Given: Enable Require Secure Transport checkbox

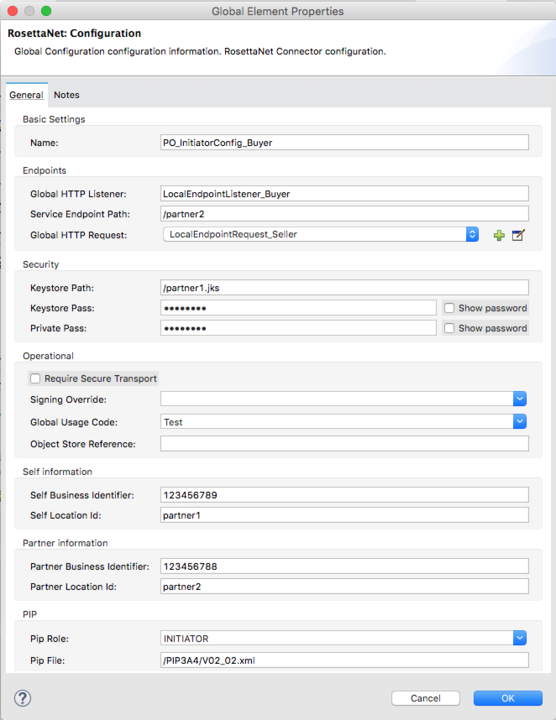Looking at the screenshot, I should pyautogui.click(x=35, y=378).
